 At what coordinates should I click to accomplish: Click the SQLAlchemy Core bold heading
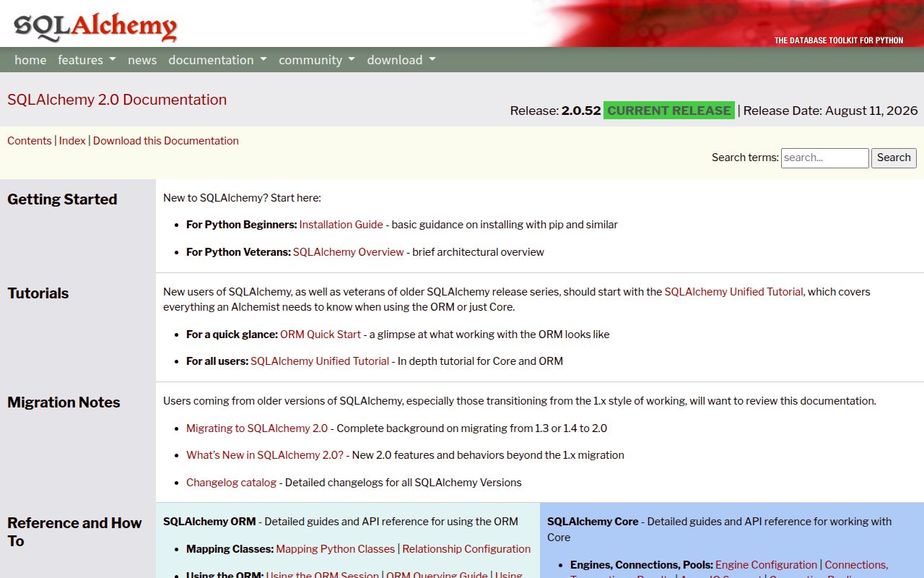pyautogui.click(x=593, y=522)
